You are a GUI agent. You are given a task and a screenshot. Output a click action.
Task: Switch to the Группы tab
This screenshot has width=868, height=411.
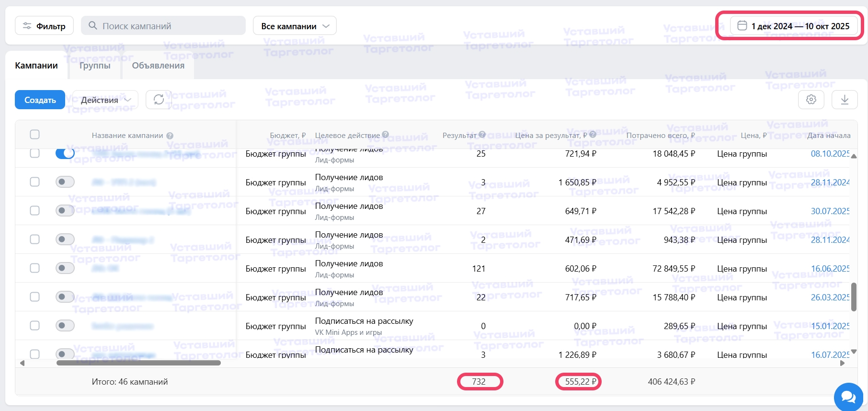[95, 66]
